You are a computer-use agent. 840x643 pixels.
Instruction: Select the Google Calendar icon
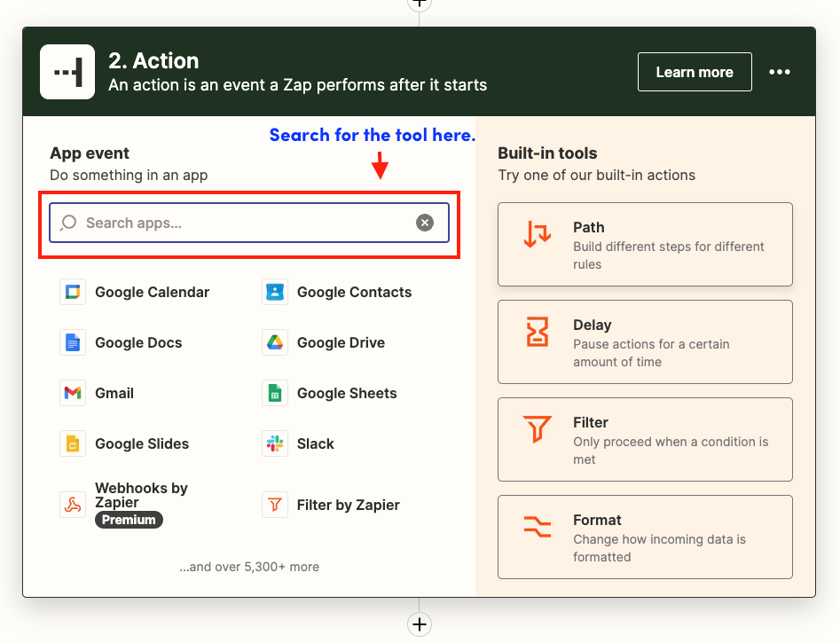pyautogui.click(x=73, y=292)
